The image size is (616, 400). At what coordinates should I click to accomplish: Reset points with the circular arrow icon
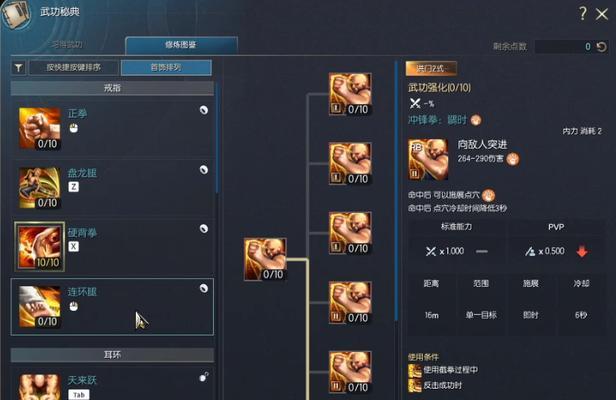(x=601, y=47)
